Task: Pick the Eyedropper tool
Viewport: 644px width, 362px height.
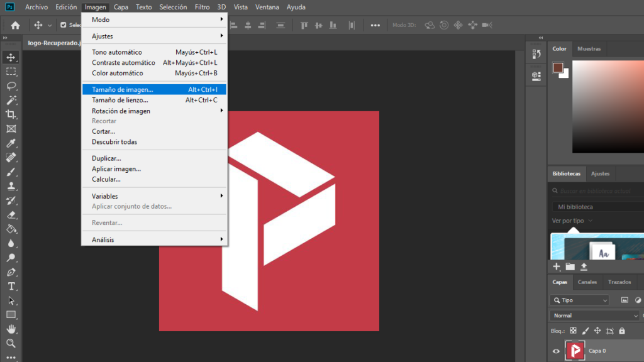Action: click(11, 143)
